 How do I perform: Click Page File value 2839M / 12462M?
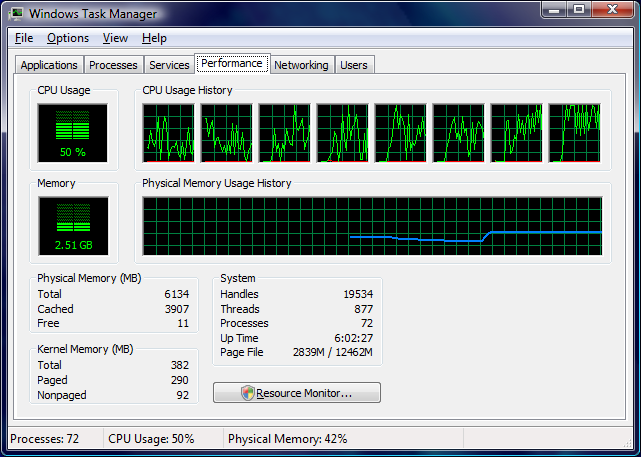click(333, 352)
